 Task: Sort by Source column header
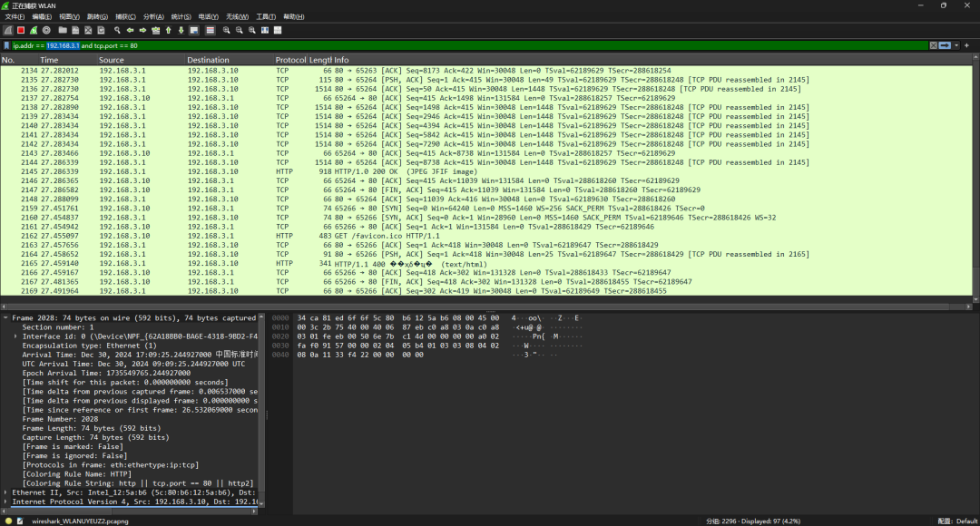point(141,60)
